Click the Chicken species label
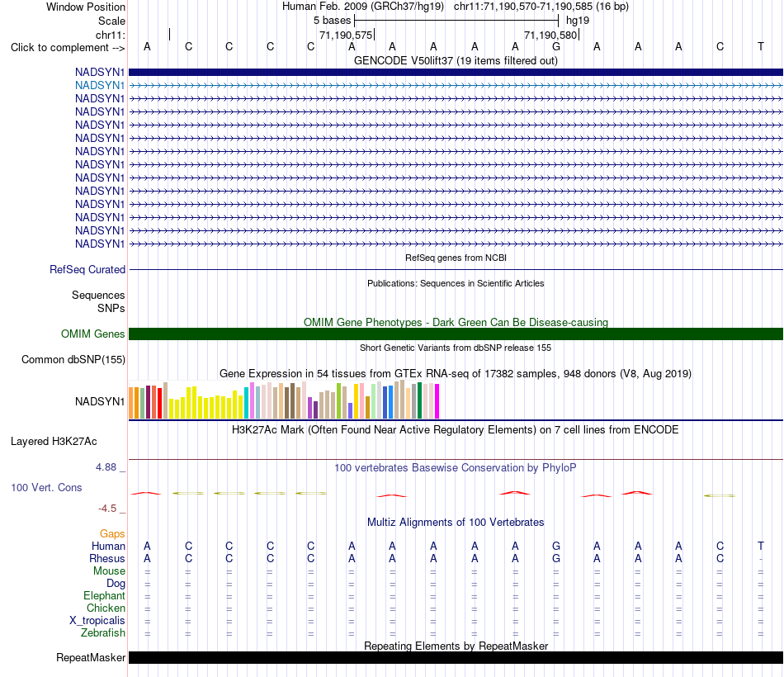Viewport: 784px width, 677px height. (106, 608)
